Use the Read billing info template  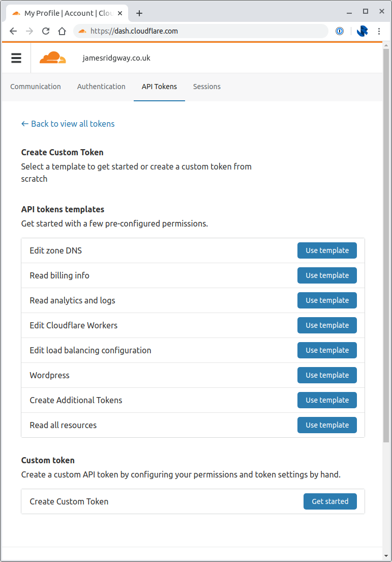pyautogui.click(x=327, y=275)
